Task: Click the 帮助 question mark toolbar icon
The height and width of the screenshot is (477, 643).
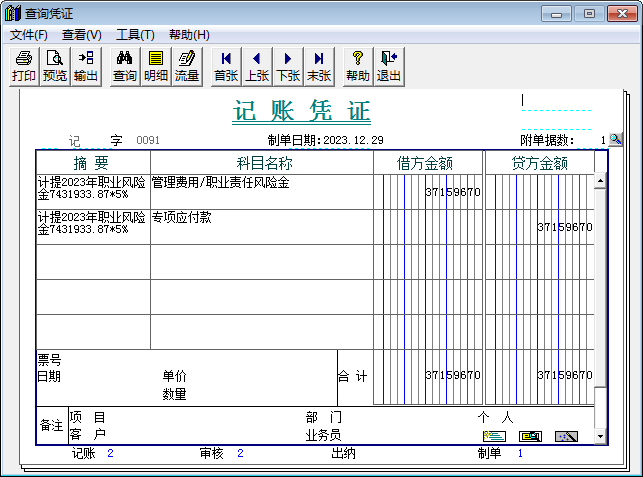Action: (358, 66)
